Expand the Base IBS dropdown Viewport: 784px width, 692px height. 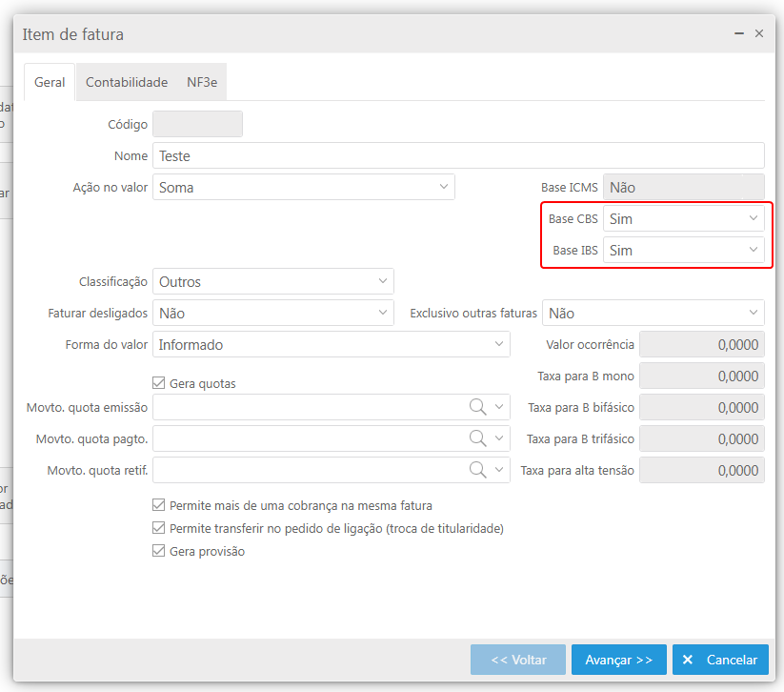[683, 251]
